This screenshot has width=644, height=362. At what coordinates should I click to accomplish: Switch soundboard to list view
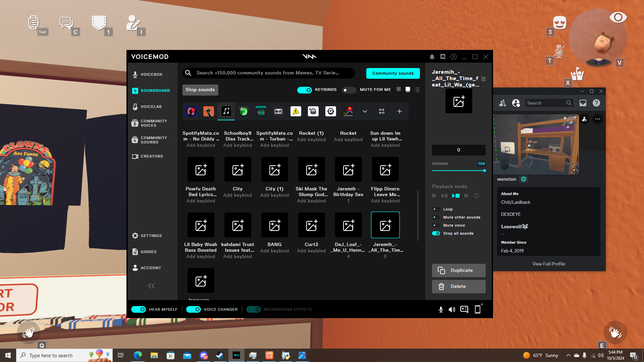point(417,89)
